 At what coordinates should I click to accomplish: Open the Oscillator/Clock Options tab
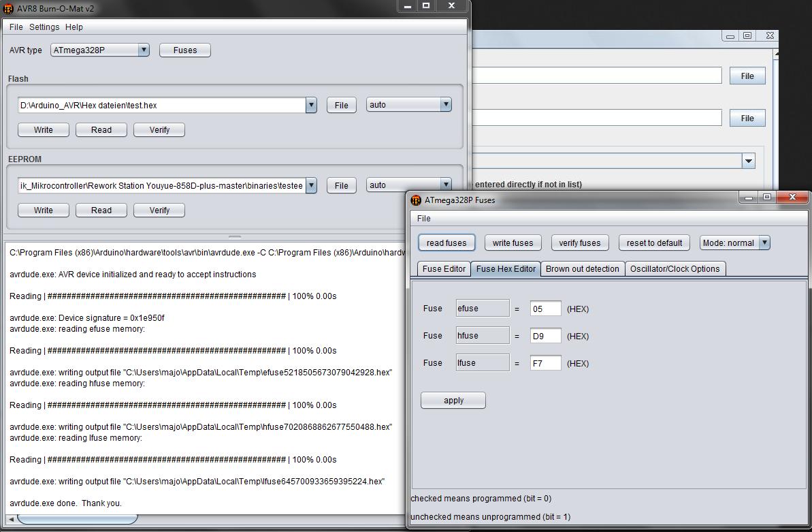[x=675, y=268]
